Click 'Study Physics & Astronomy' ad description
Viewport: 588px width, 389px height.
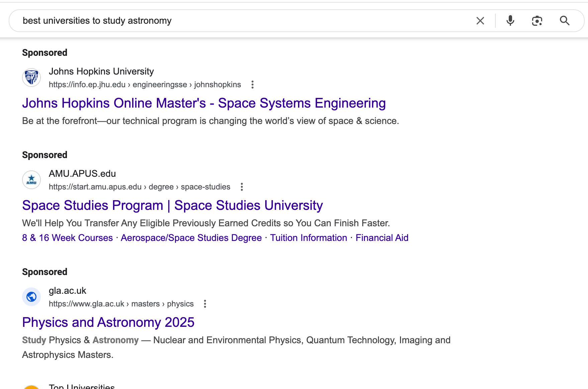pos(236,348)
